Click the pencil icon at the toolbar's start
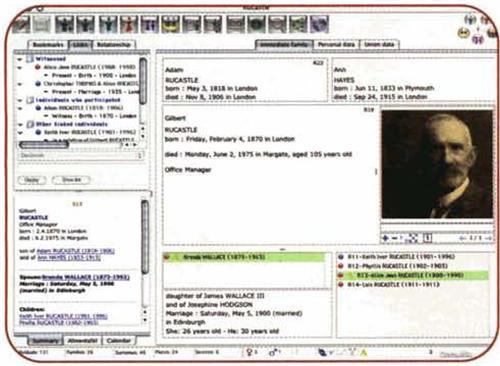The image size is (500, 366). click(22, 24)
